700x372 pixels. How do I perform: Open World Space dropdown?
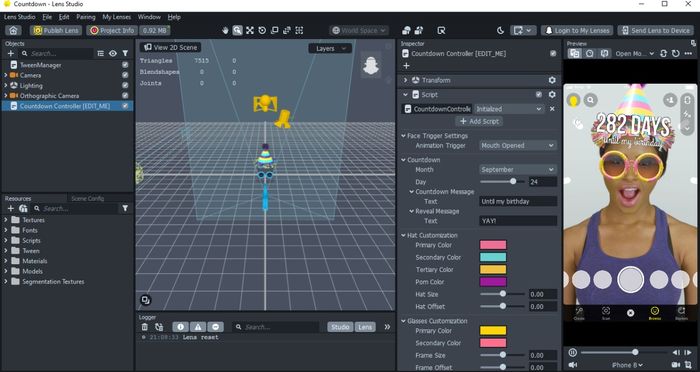click(359, 30)
